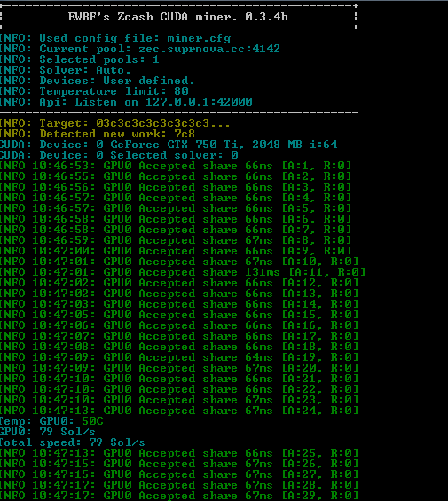The width and height of the screenshot is (448, 501).
Task: Click the last log entry with A:29
Action: click(x=179, y=496)
